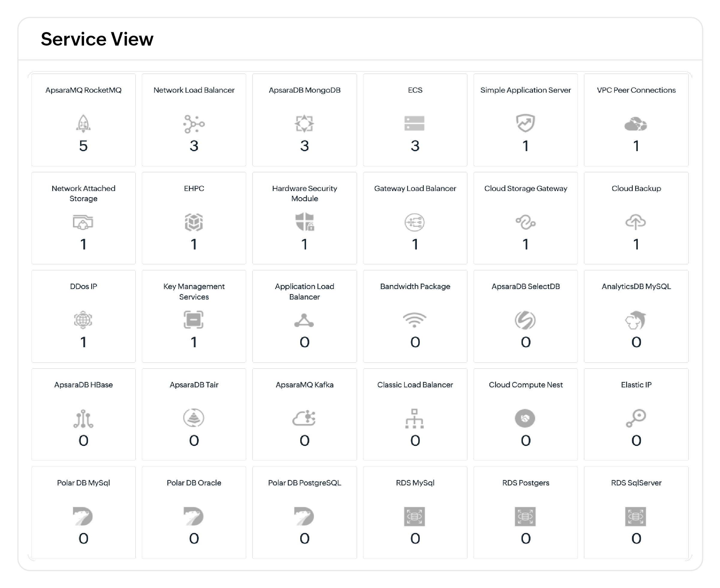Click the ApsaraDB HBase icon
The width and height of the screenshot is (720, 588).
pyautogui.click(x=83, y=419)
